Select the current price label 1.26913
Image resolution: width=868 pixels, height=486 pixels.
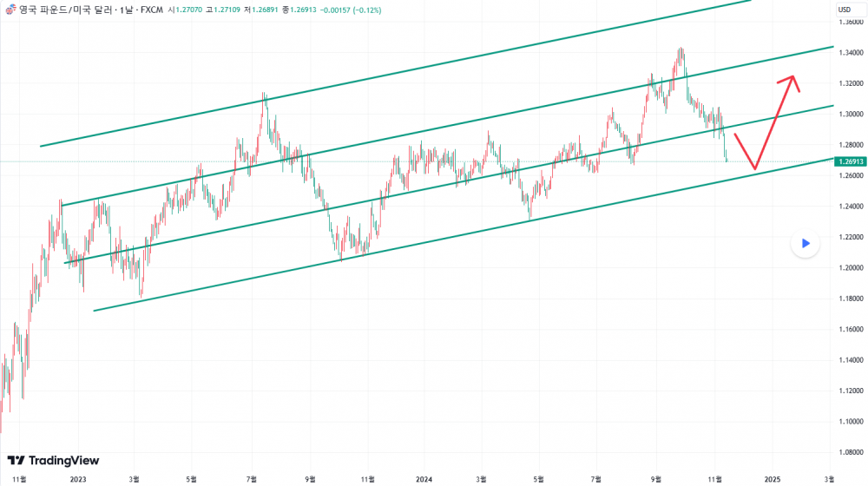pos(848,161)
